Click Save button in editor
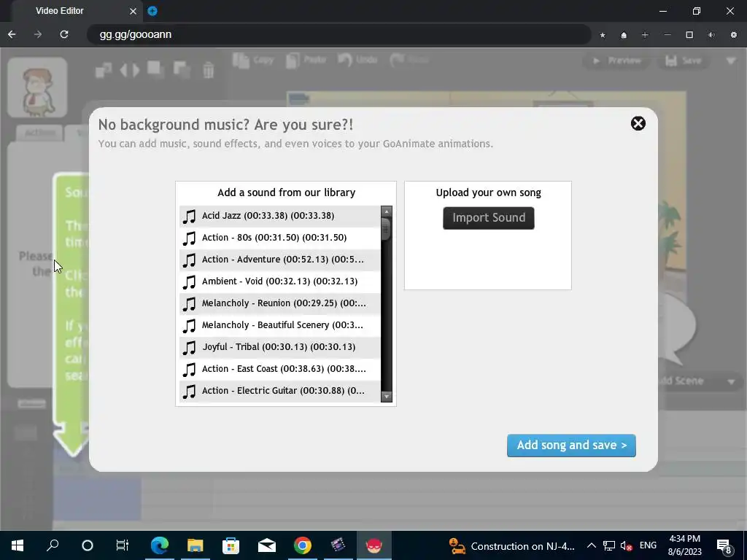Viewport: 747px width, 560px height. 683,61
